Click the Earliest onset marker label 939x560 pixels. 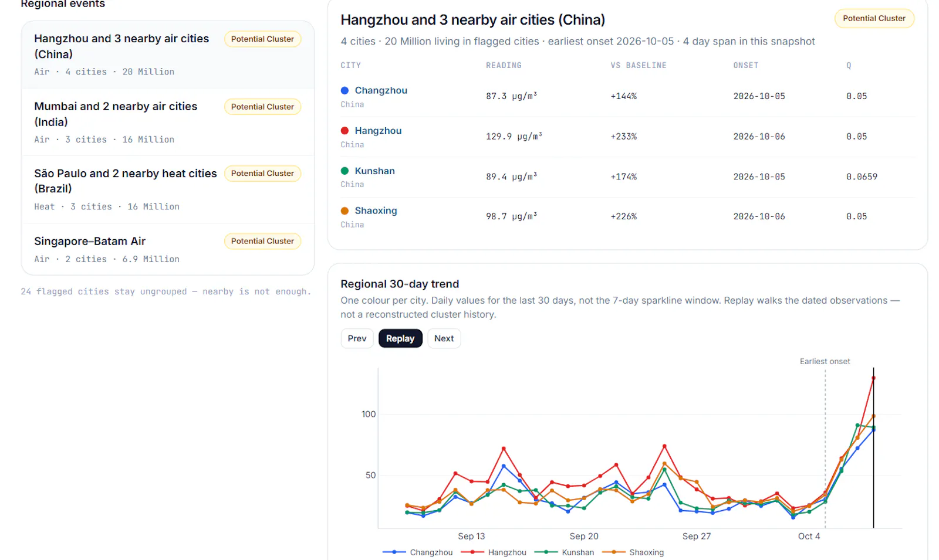[825, 361]
